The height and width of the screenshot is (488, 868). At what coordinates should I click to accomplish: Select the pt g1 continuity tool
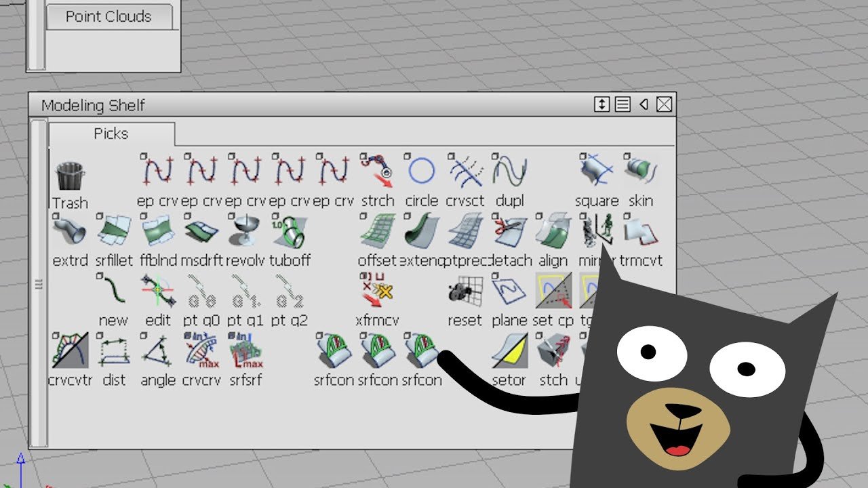point(245,290)
